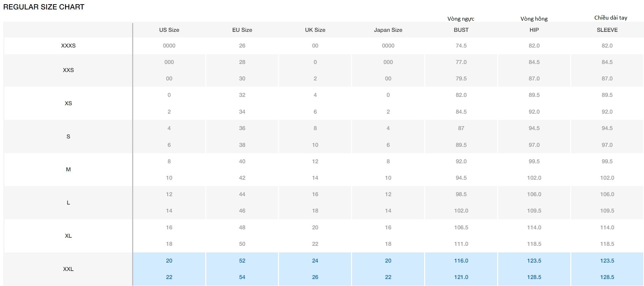Image resolution: width=644 pixels, height=286 pixels.
Task: Select the XXL size row label
Action: [x=68, y=269]
